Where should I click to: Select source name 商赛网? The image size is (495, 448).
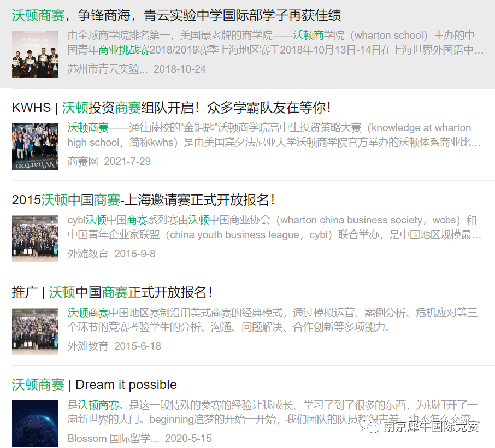point(82,162)
